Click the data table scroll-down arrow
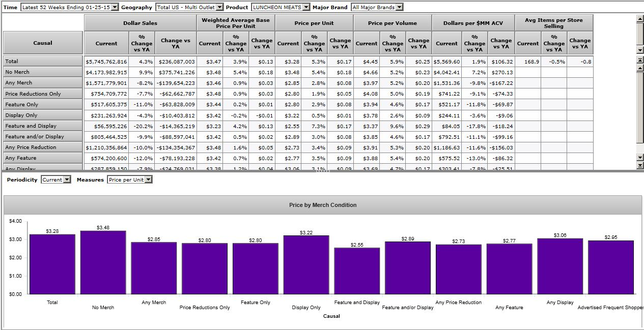This screenshot has width=644, height=330. 640,158
